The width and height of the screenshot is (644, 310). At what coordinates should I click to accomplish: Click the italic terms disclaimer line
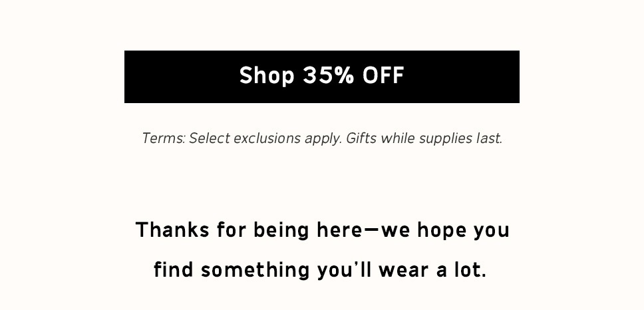pyautogui.click(x=321, y=138)
